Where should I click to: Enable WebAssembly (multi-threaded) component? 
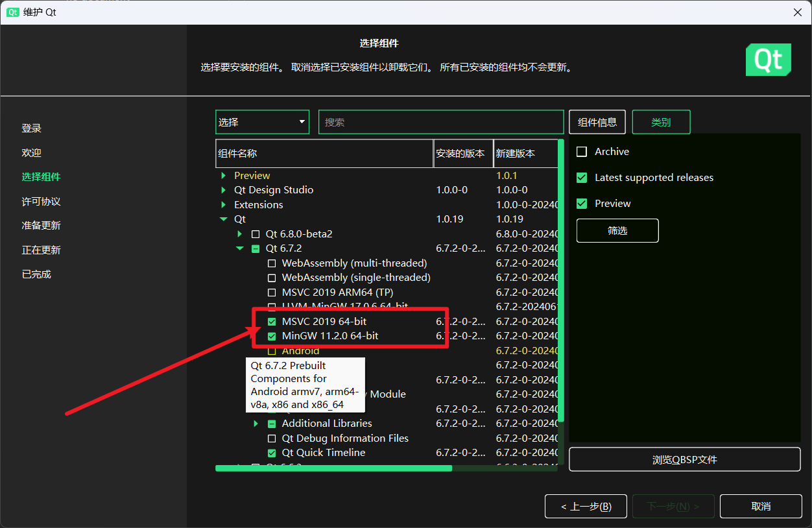(272, 263)
